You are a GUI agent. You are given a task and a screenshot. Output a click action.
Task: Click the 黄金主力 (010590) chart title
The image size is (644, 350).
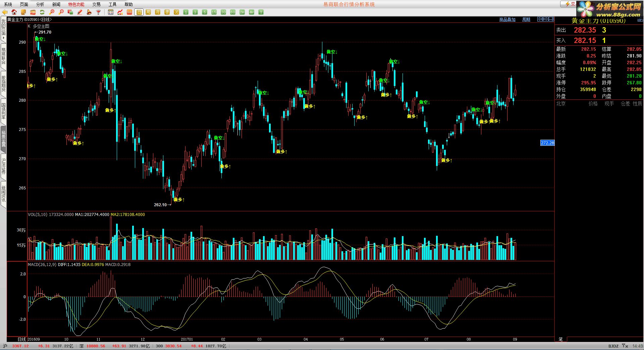[x=30, y=19]
